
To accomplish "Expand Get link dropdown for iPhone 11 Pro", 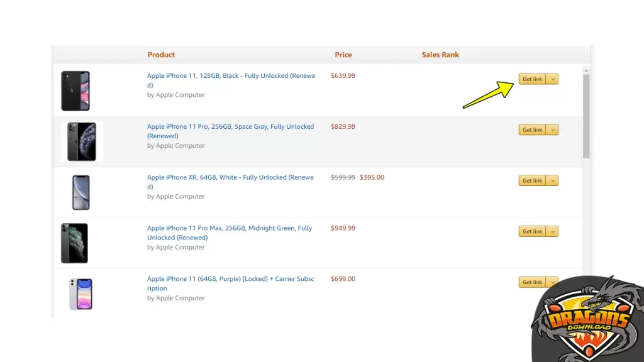I will click(552, 130).
